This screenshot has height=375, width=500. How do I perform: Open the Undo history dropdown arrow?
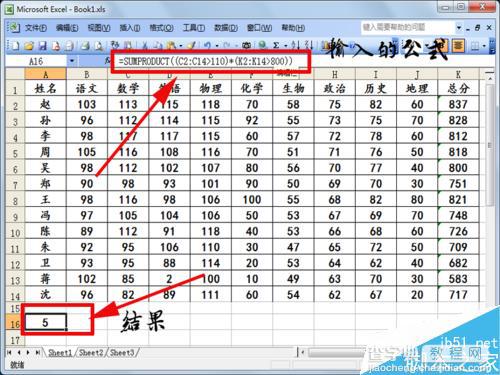point(217,46)
